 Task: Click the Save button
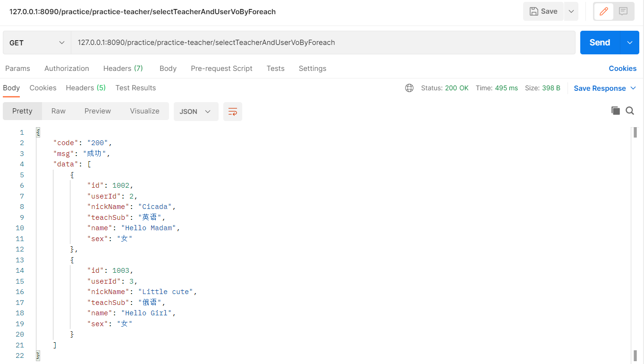pyautogui.click(x=543, y=11)
